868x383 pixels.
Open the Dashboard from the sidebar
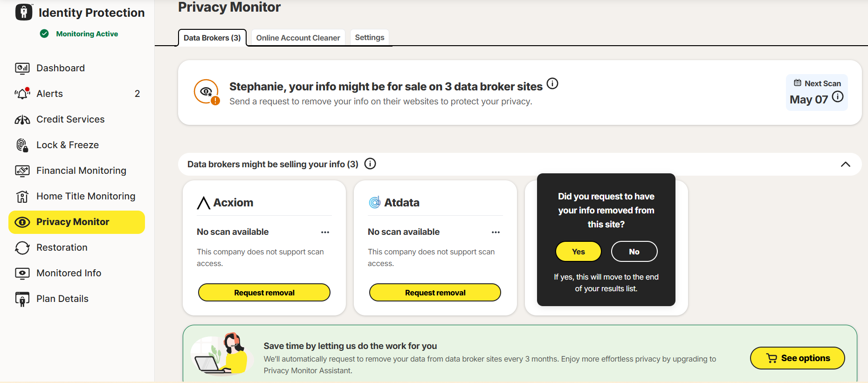(x=61, y=68)
